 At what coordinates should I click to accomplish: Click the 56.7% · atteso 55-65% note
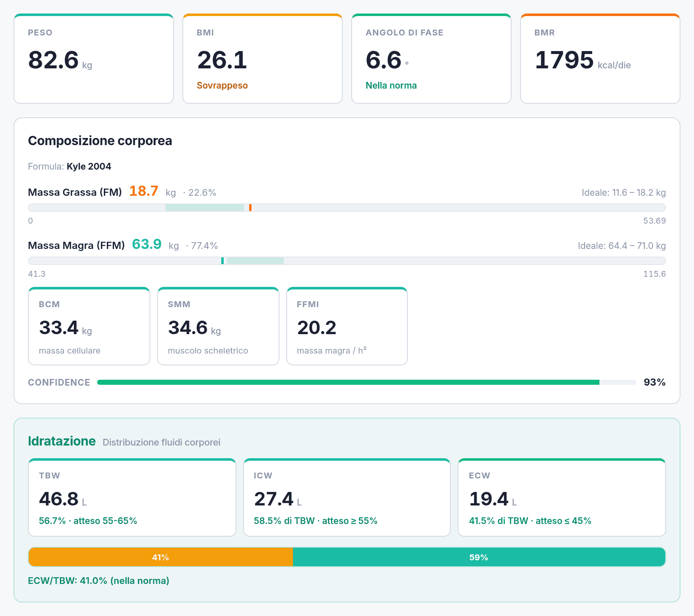pos(88,521)
